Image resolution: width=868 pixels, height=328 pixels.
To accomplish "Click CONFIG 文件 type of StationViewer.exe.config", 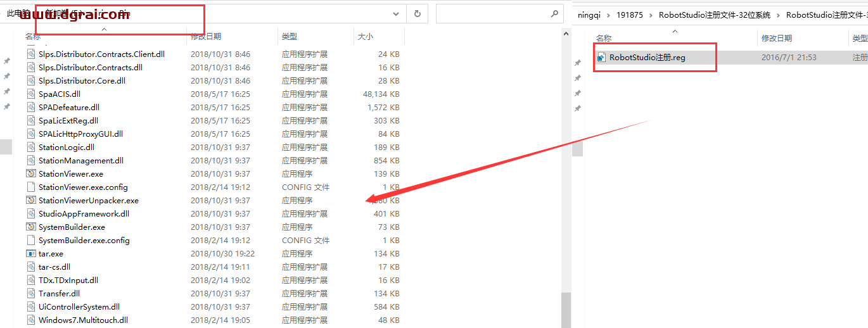I will coord(306,187).
